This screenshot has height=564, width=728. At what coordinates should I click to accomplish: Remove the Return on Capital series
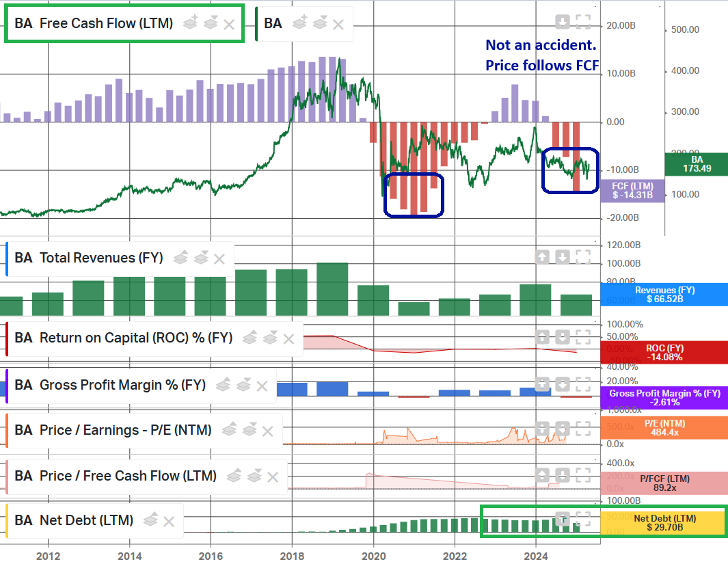[288, 339]
